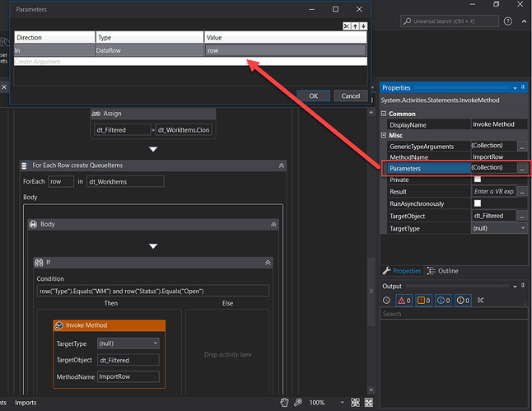Collapse the If activity
This screenshot has height=411, width=532.
[x=268, y=263]
